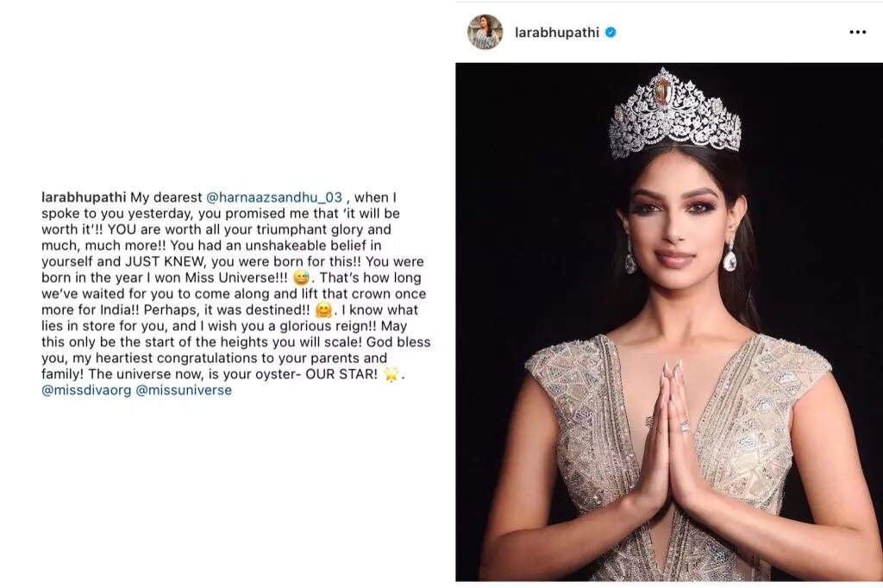This screenshot has height=588, width=883.
Task: Follow the @missdivaorg mention link
Action: coord(86,391)
